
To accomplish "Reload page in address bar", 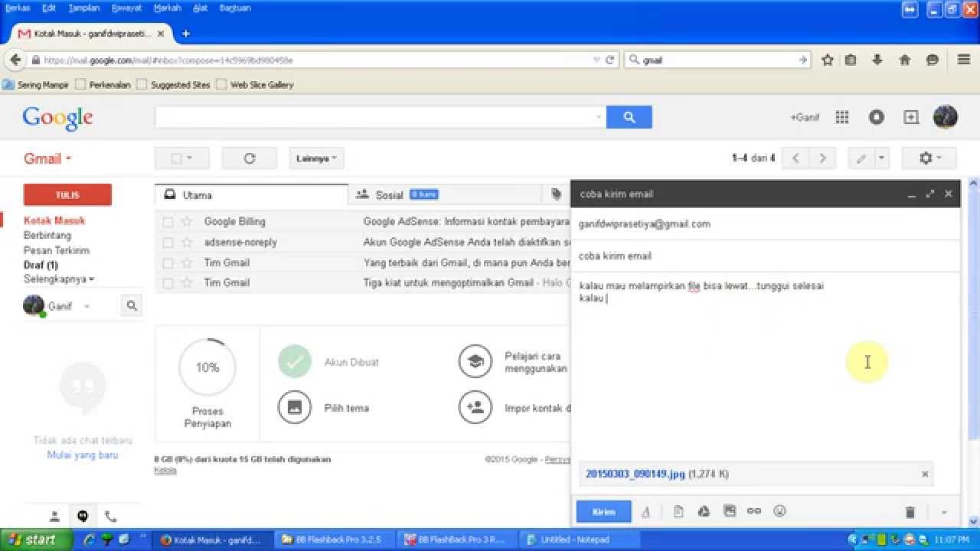I will (x=610, y=60).
